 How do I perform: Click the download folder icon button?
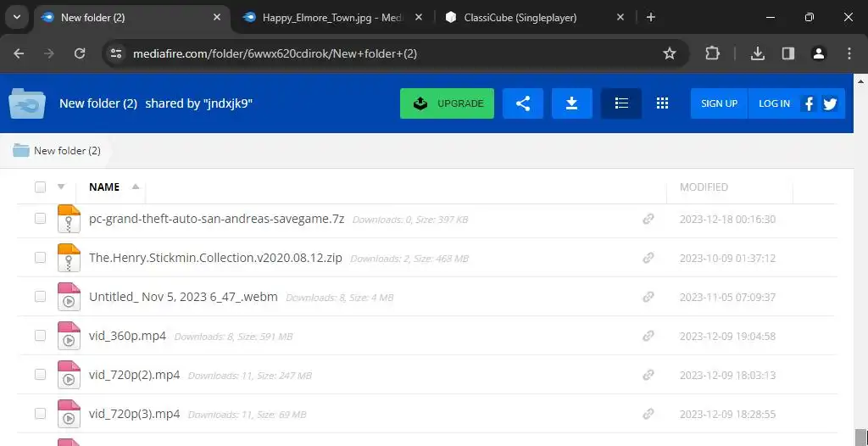(x=572, y=103)
